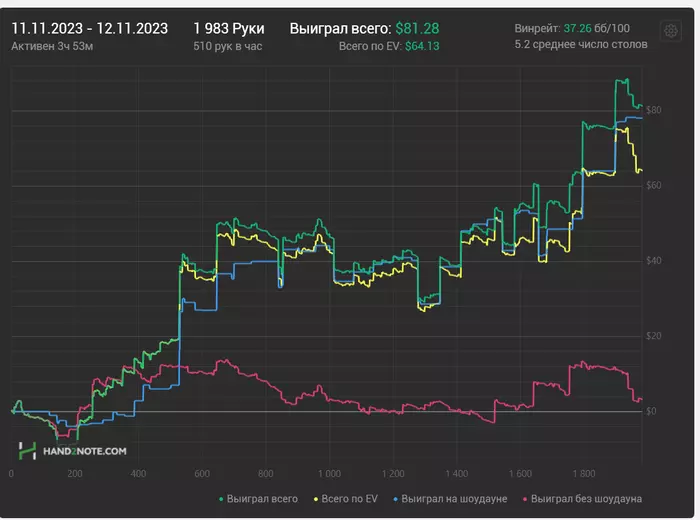The image size is (700, 520).
Task: Click the 1 000 mark on hands axis
Action: click(328, 474)
